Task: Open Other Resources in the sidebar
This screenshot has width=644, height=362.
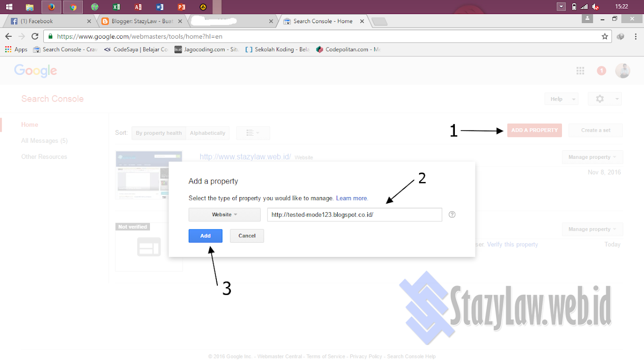Action: click(44, 157)
